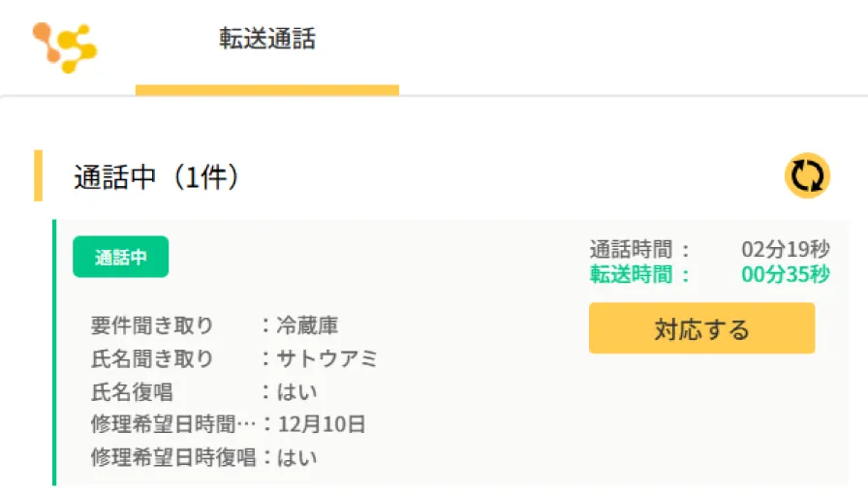Image resolution: width=868 pixels, height=494 pixels.
Task: Open the 転送通話 tab
Action: point(266,41)
